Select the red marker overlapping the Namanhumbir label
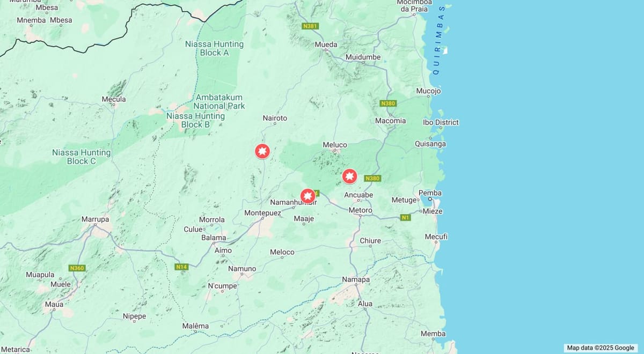Viewport: 644px width, 354px height. [x=308, y=196]
